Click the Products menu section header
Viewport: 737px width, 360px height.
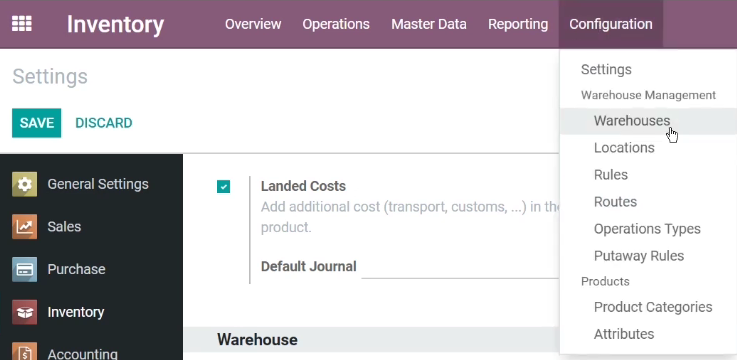(x=605, y=282)
